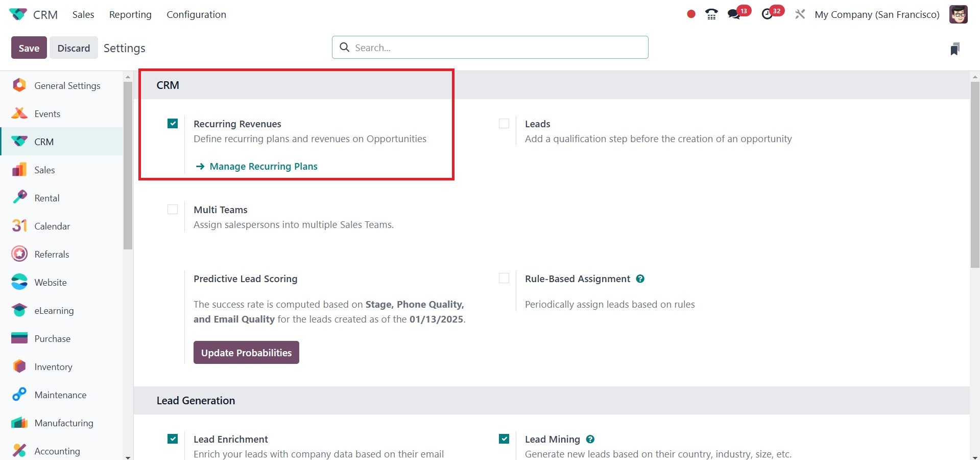Toggle the Lead Enrichment checkbox
Viewport: 980px width, 460px height.
pos(173,439)
